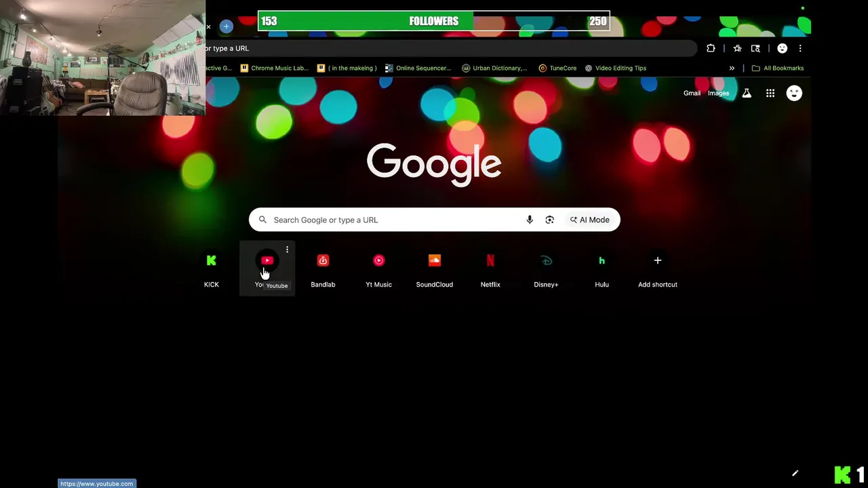868x488 pixels.
Task: Open the Yt Music shortcut
Action: pyautogui.click(x=378, y=268)
